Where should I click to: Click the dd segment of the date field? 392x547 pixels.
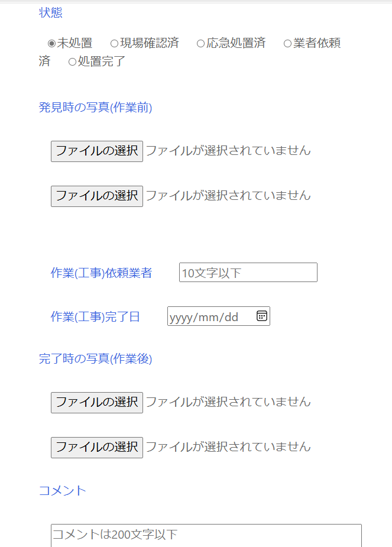[231, 318]
